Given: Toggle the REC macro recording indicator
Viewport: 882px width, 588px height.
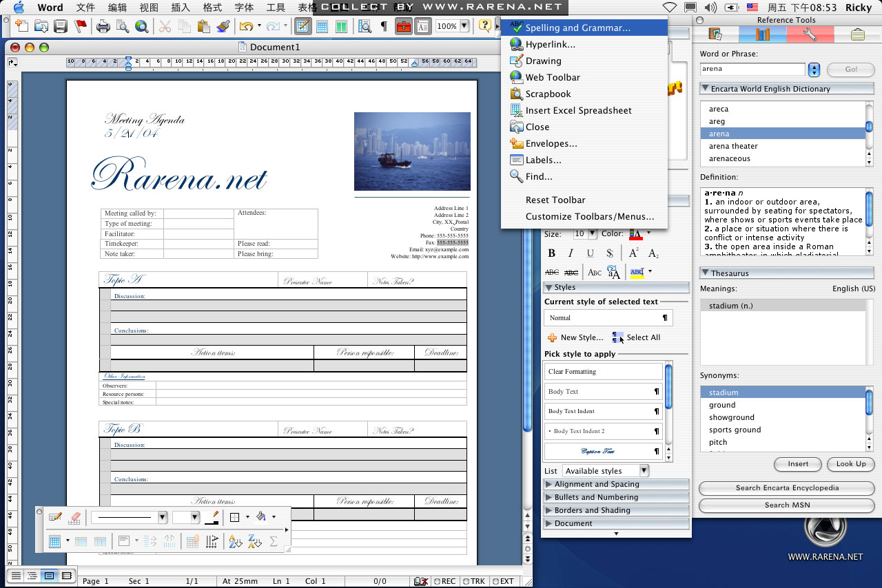Looking at the screenshot, I should point(444,581).
